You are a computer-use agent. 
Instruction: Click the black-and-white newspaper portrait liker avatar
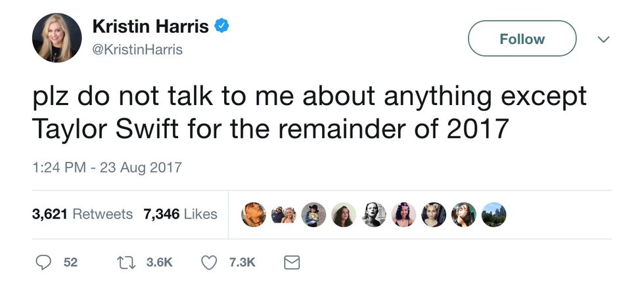(373, 215)
